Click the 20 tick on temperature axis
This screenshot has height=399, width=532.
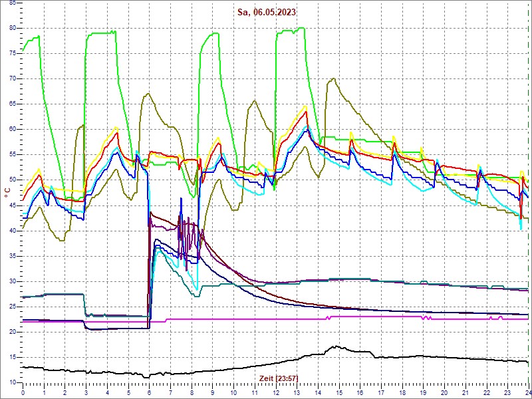[13, 332]
